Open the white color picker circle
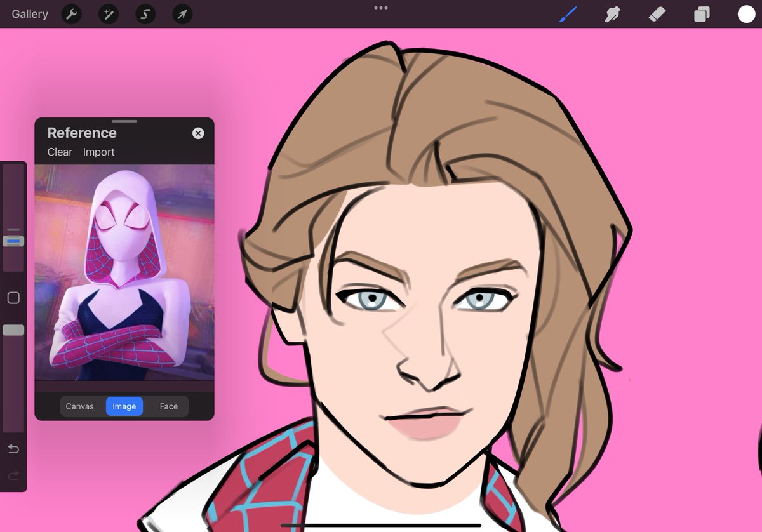The width and height of the screenshot is (762, 532). click(x=746, y=14)
